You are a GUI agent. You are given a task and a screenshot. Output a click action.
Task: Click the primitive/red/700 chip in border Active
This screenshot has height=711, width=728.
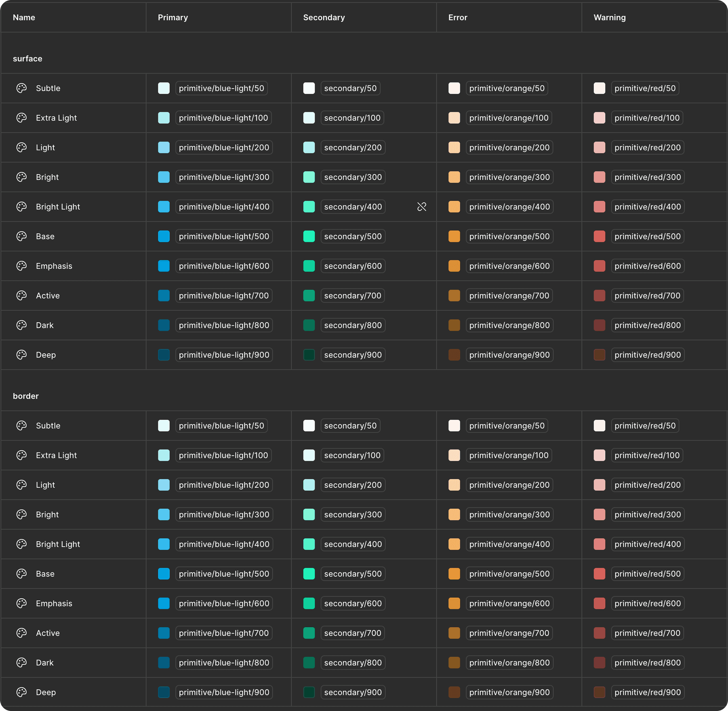click(x=647, y=633)
